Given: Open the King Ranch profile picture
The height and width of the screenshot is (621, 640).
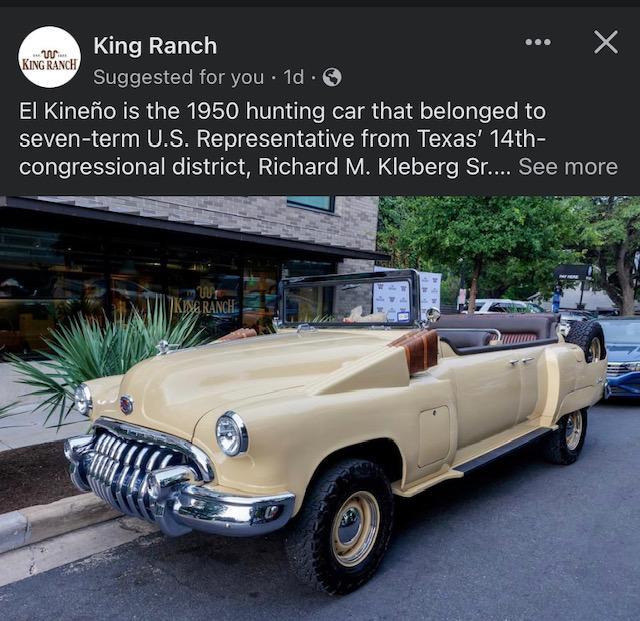Looking at the screenshot, I should [x=50, y=57].
